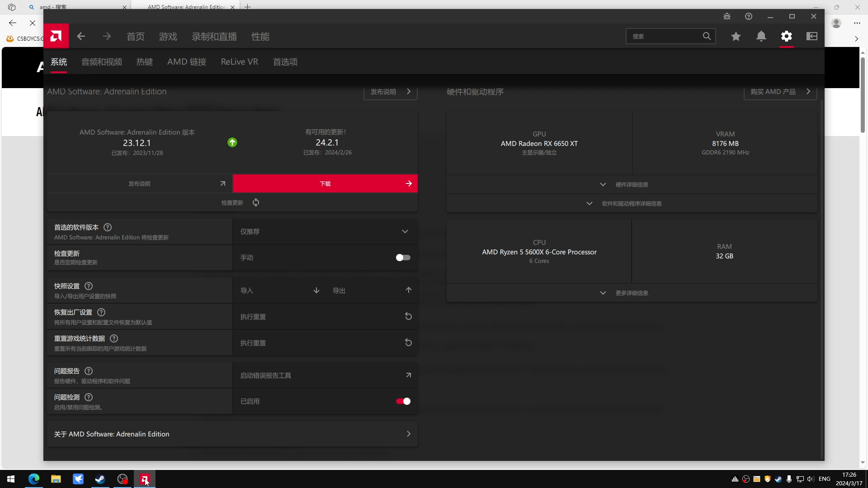The height and width of the screenshot is (488, 868).
Task: Click the check updates refresh icon
Action: tap(256, 202)
